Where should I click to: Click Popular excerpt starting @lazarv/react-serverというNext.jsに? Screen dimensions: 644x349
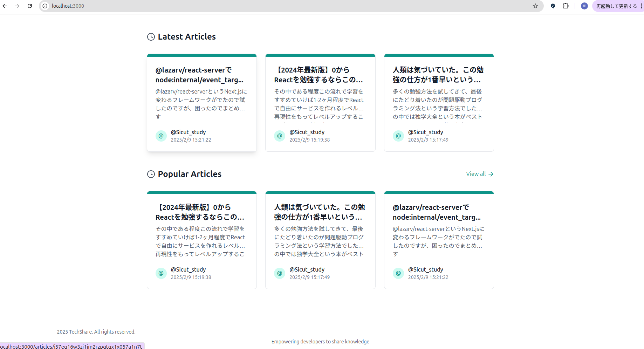(439, 241)
